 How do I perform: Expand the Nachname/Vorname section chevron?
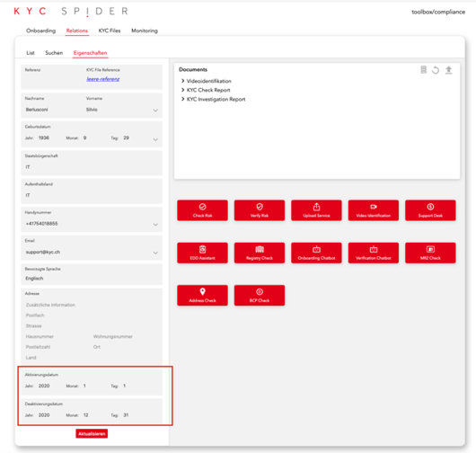[155, 110]
